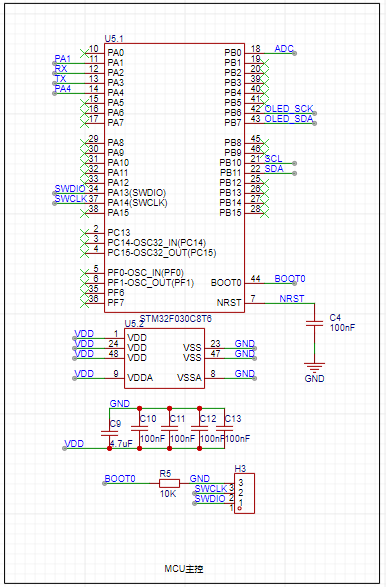Image resolution: width=386 pixels, height=587 pixels.
Task: Click the GND ground symbol below C4
Action: coord(314,367)
